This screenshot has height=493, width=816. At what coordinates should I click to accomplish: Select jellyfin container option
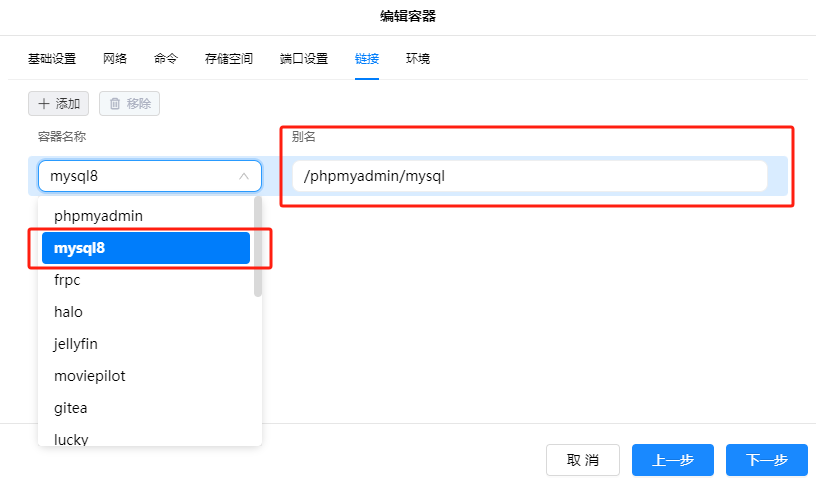[x=76, y=344]
